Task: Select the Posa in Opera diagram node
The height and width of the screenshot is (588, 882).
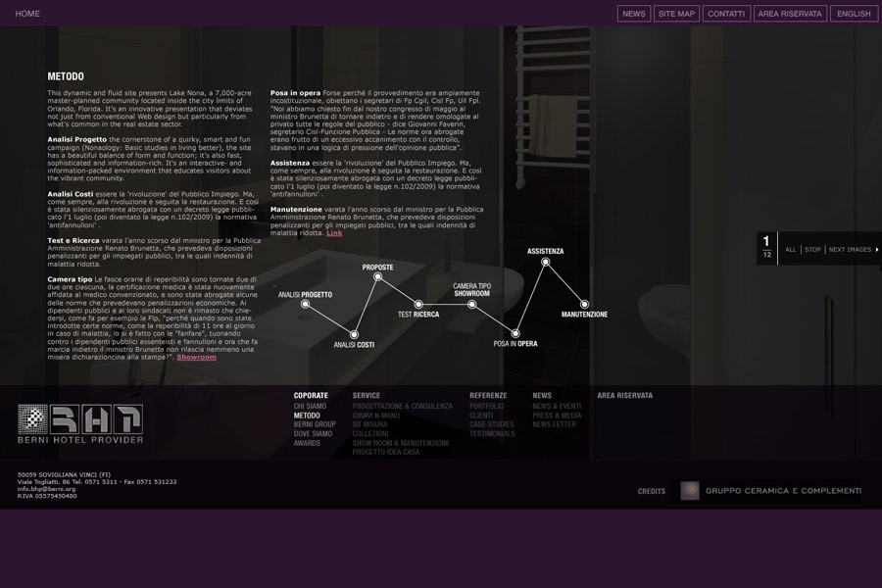Action: (515, 333)
